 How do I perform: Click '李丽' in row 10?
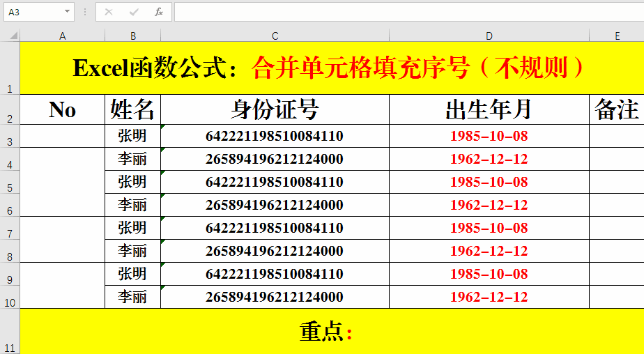point(132,297)
